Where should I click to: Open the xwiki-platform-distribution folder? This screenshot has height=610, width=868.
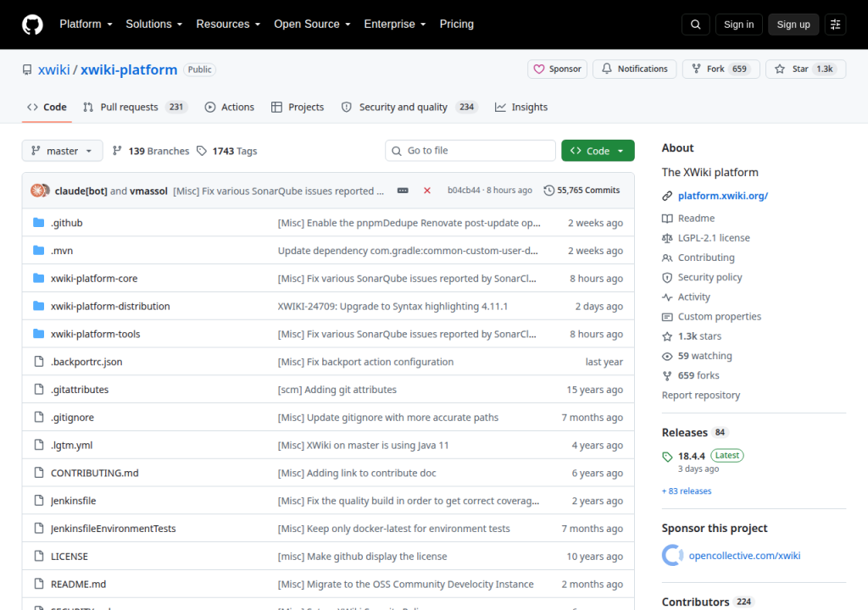tap(110, 306)
